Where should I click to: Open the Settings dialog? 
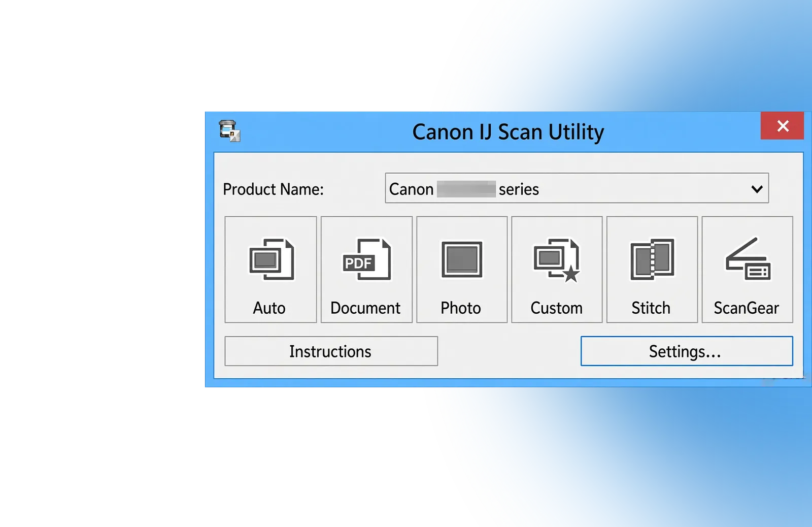[x=687, y=351]
